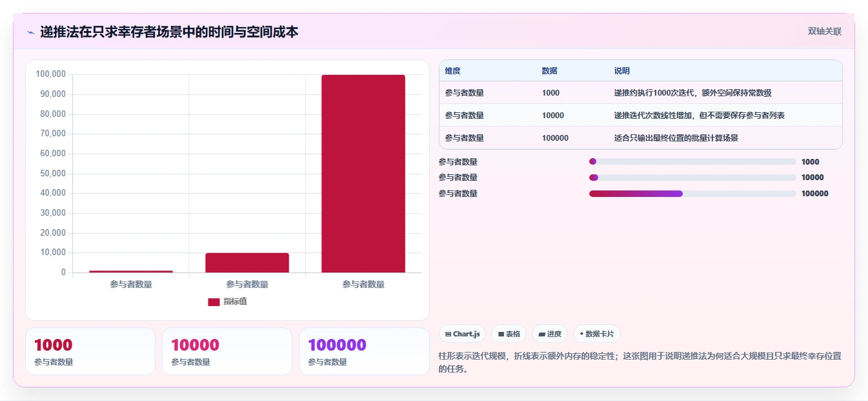Open the purple 100000 stat card
This screenshot has height=401, width=868.
pos(364,351)
